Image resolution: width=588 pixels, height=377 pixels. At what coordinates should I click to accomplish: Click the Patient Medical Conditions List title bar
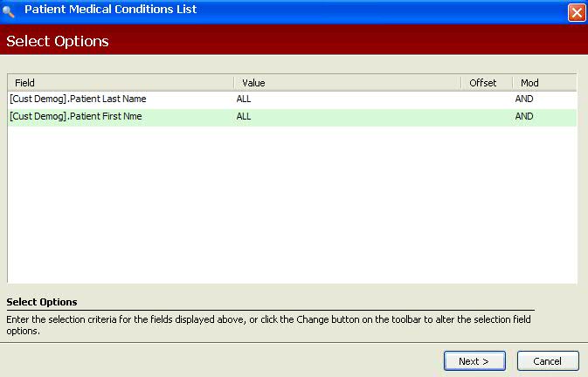pos(288,10)
